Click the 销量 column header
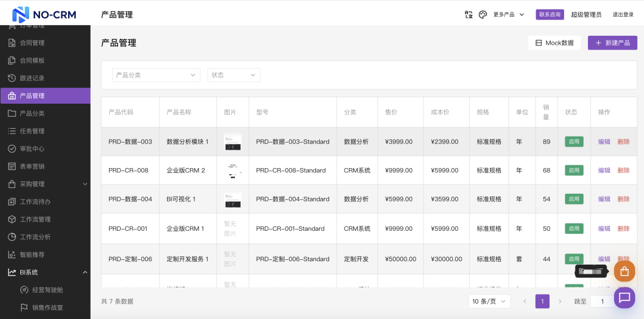 click(x=546, y=112)
